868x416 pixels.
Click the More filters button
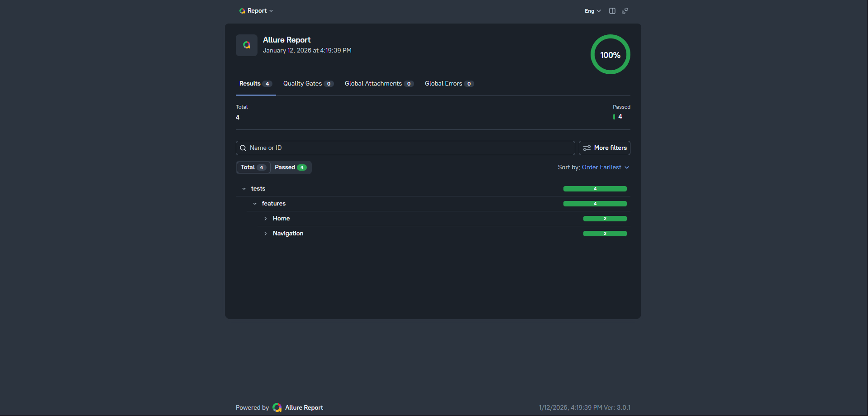tap(604, 148)
